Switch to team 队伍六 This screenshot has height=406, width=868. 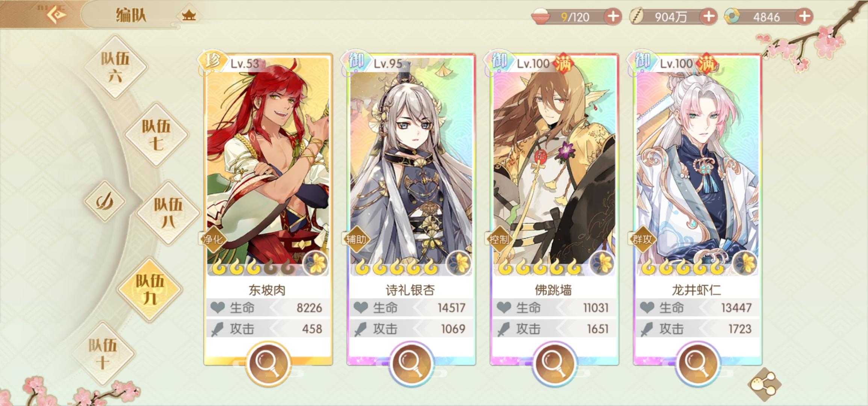[115, 67]
